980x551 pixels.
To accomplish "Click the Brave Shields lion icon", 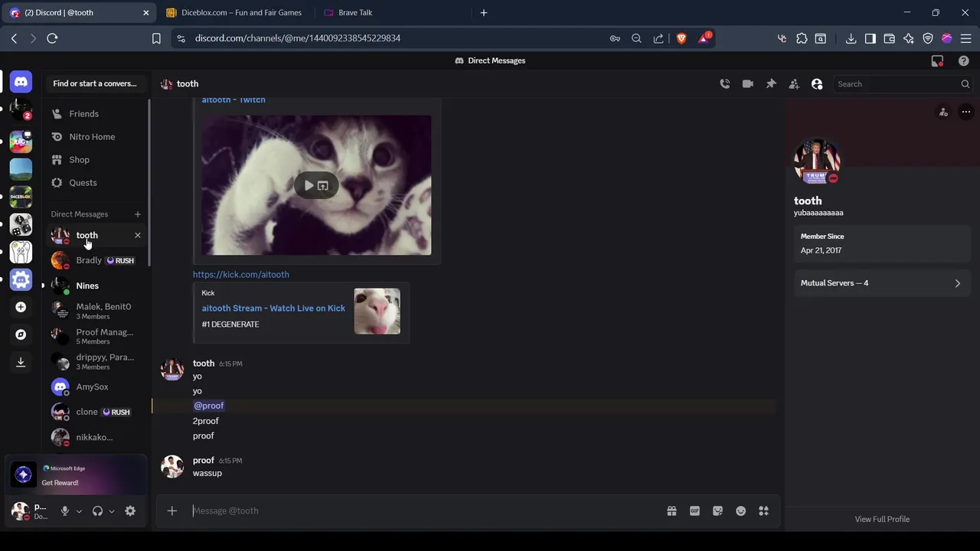I will point(681,38).
